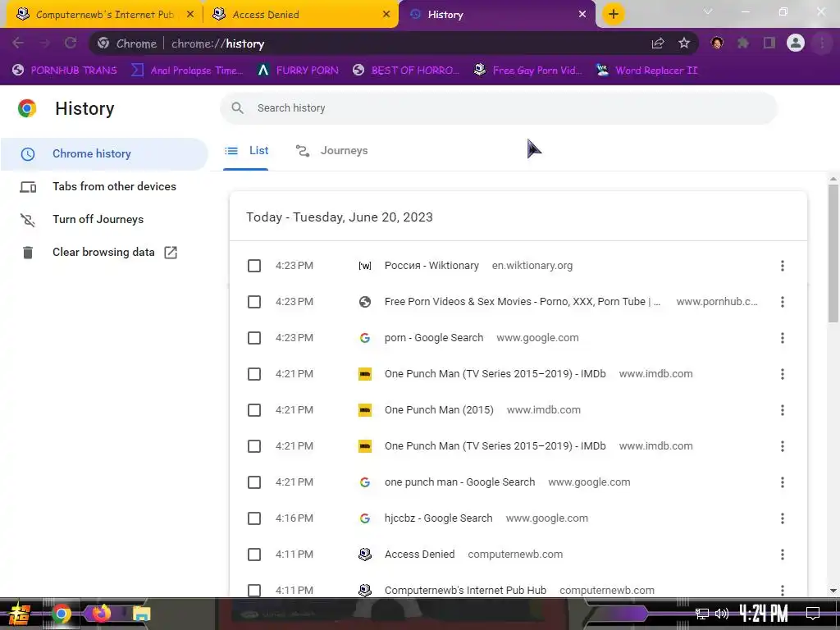
Task: Open the extensions puzzle icon
Action: [x=743, y=43]
